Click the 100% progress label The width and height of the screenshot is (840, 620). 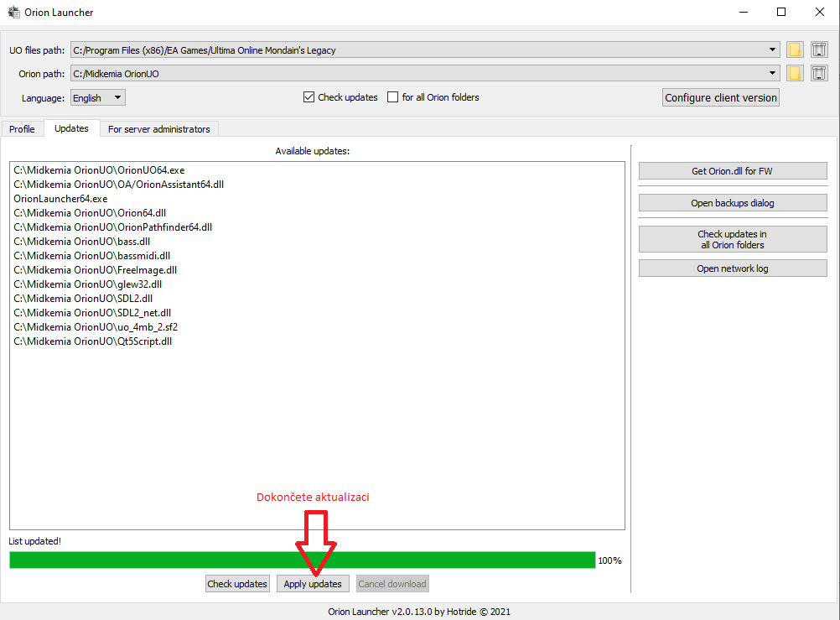609,560
